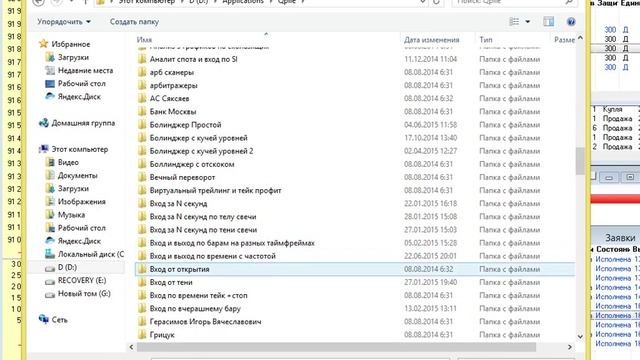Select Рабочий стол under Избранное
The image size is (640, 360).
click(x=82, y=83)
